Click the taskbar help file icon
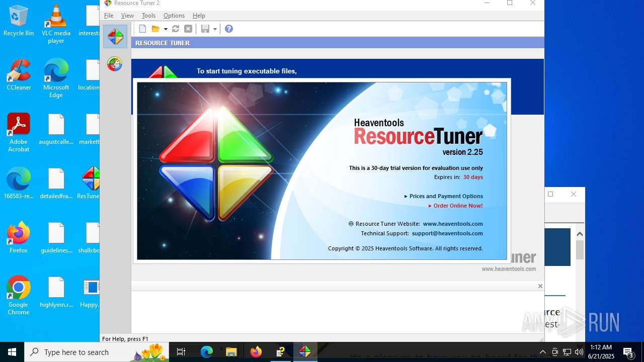 (x=281, y=352)
